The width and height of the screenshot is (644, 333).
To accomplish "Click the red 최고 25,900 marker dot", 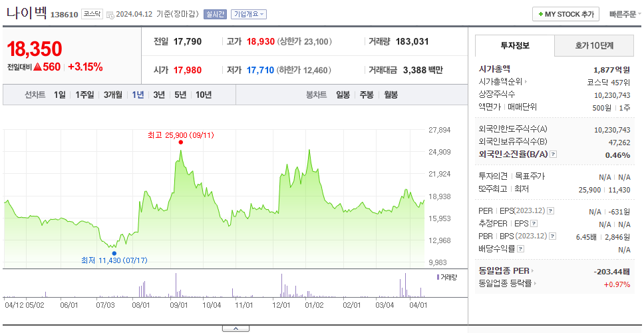I will [x=181, y=143].
